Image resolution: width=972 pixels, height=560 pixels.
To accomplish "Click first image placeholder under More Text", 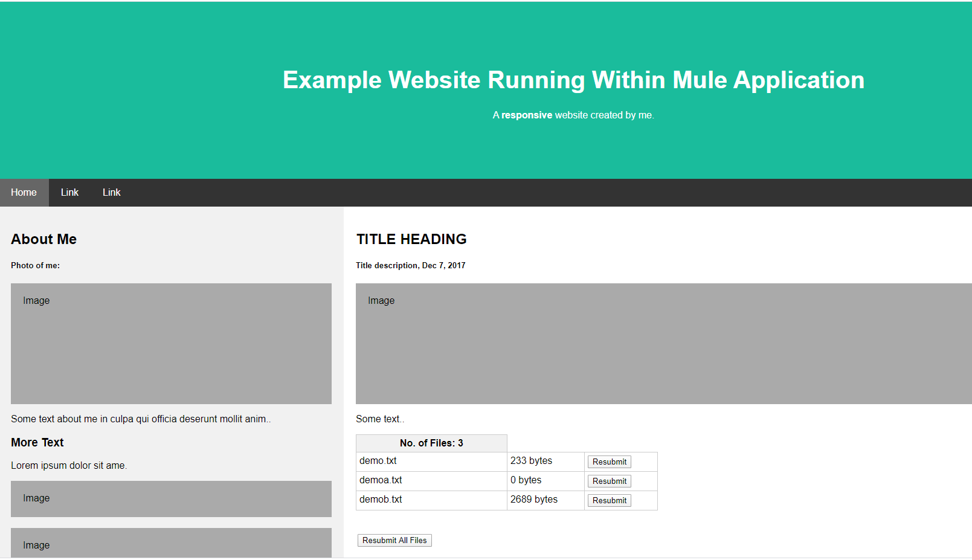I will coord(171,499).
